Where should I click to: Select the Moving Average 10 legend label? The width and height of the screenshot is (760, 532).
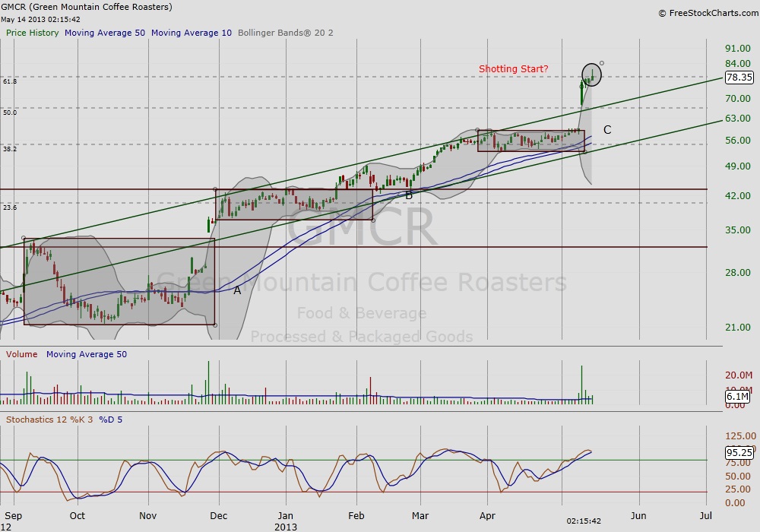pyautogui.click(x=192, y=33)
